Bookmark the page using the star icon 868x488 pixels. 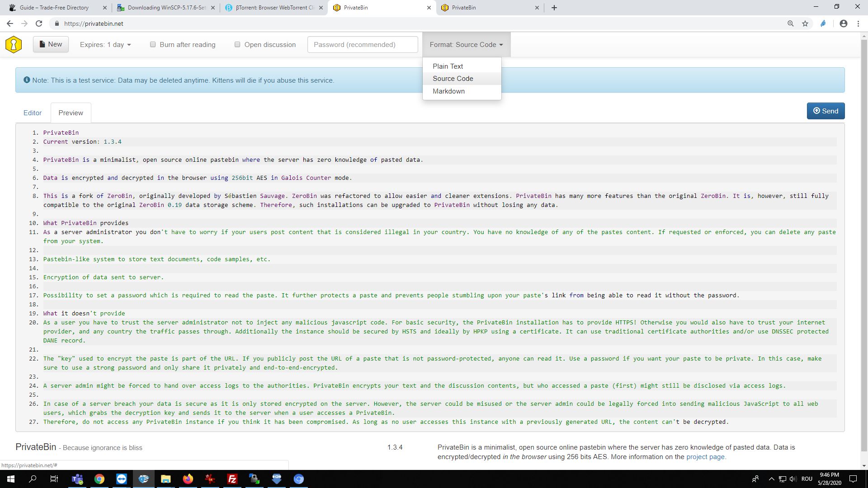click(x=805, y=23)
